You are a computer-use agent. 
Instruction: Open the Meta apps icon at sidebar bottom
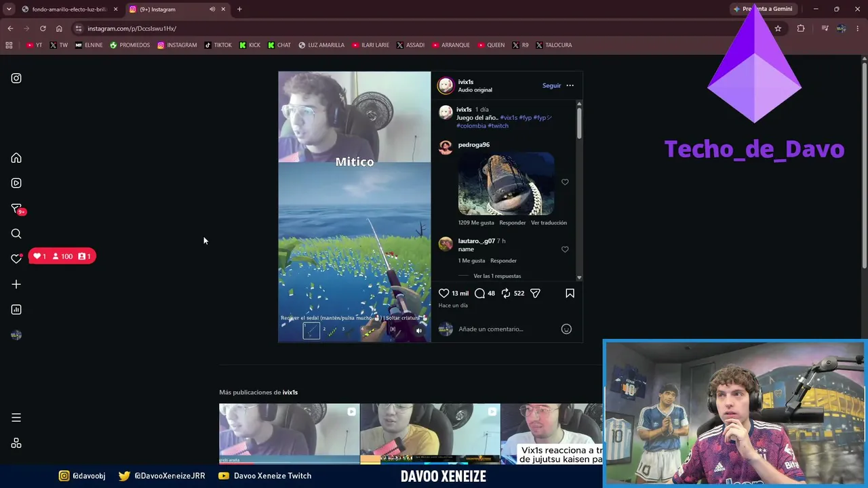(x=16, y=443)
